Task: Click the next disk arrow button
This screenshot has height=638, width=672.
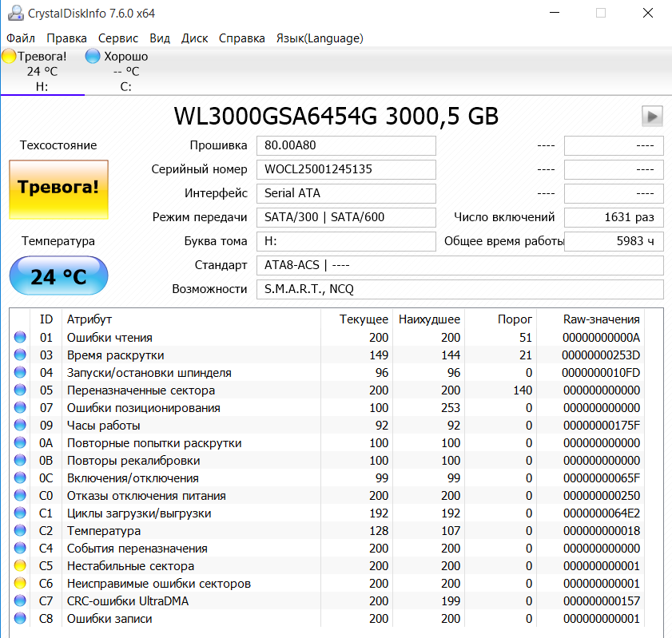Action: click(652, 117)
